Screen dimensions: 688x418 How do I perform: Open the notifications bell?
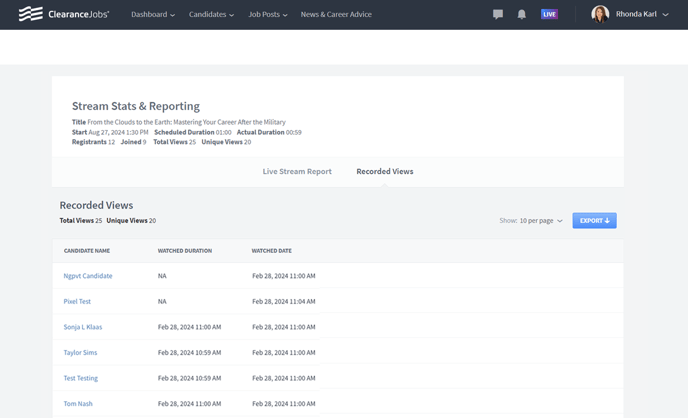(x=521, y=15)
